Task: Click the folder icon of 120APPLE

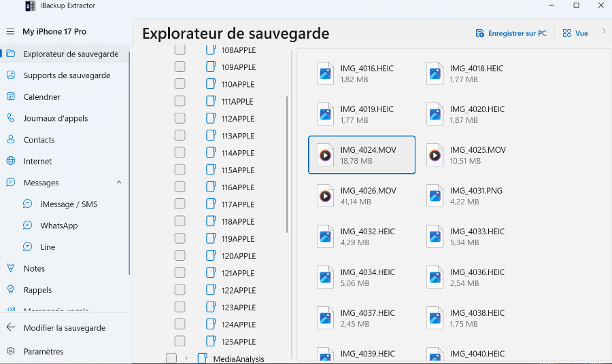Action: [x=211, y=255]
